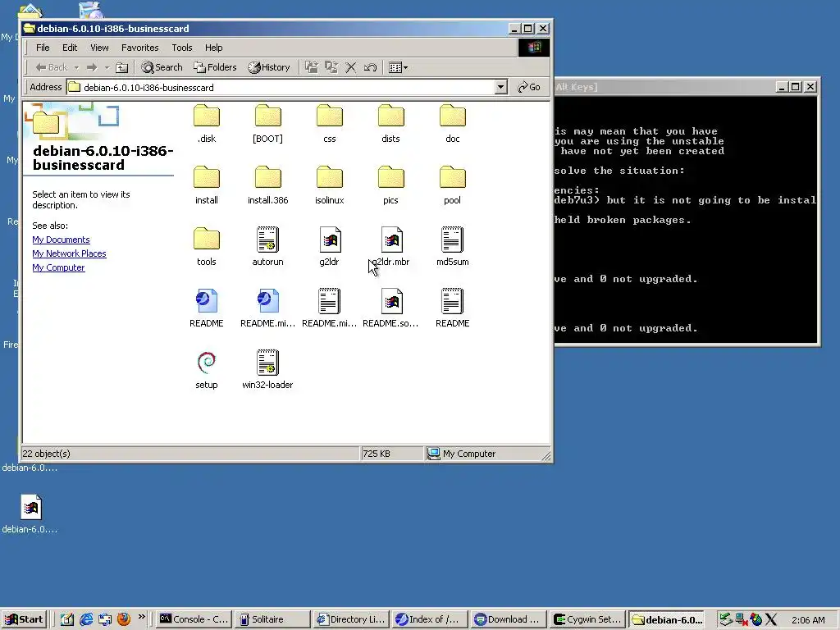This screenshot has width=840, height=630.
Task: Click the Start button
Action: 24,619
